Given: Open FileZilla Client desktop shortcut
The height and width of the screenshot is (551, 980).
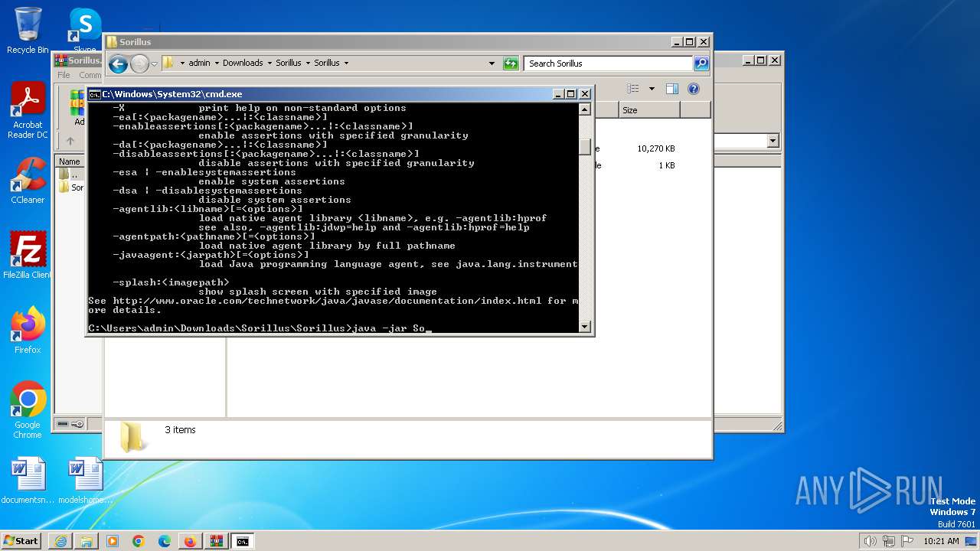Looking at the screenshot, I should (28, 255).
